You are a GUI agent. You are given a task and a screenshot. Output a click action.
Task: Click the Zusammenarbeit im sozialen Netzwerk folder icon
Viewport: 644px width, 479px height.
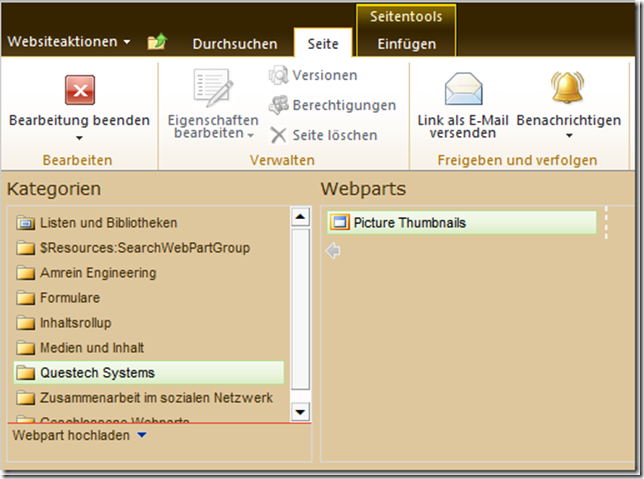point(25,398)
